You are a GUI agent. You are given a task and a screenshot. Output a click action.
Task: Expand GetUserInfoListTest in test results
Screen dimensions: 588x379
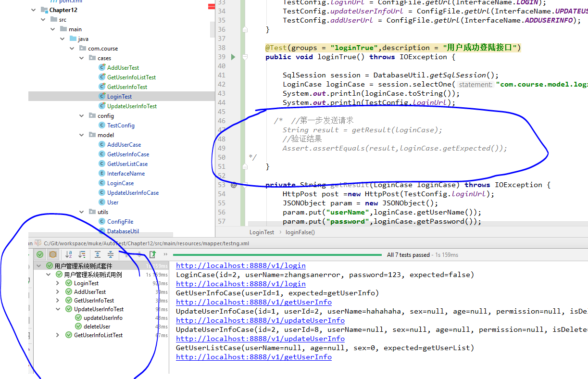click(58, 335)
